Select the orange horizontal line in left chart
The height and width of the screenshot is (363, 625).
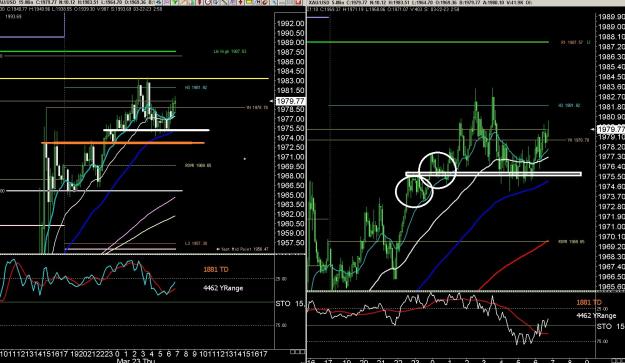click(123, 143)
